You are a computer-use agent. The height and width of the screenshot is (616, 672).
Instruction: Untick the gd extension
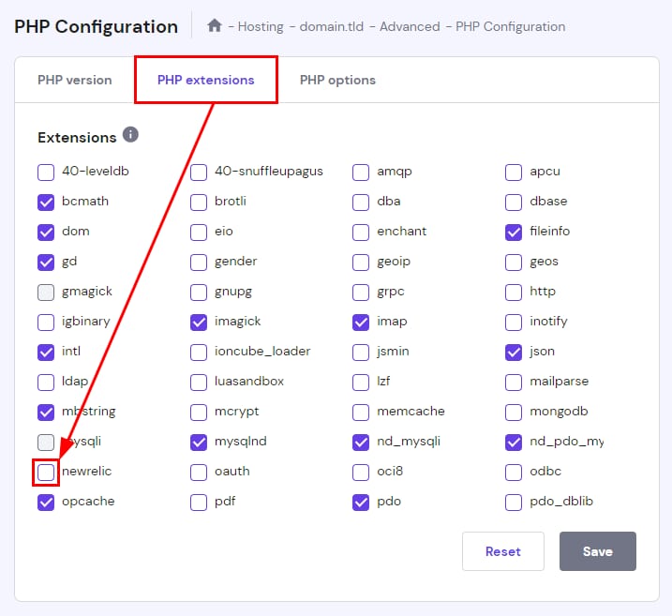point(46,262)
